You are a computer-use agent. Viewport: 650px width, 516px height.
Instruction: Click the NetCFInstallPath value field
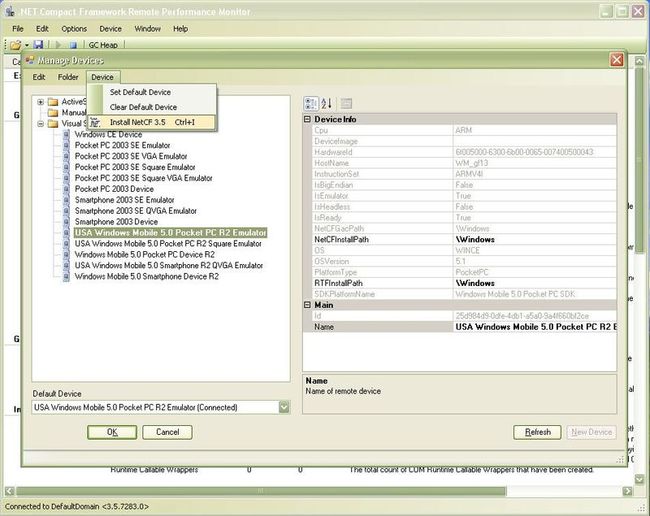coord(535,240)
